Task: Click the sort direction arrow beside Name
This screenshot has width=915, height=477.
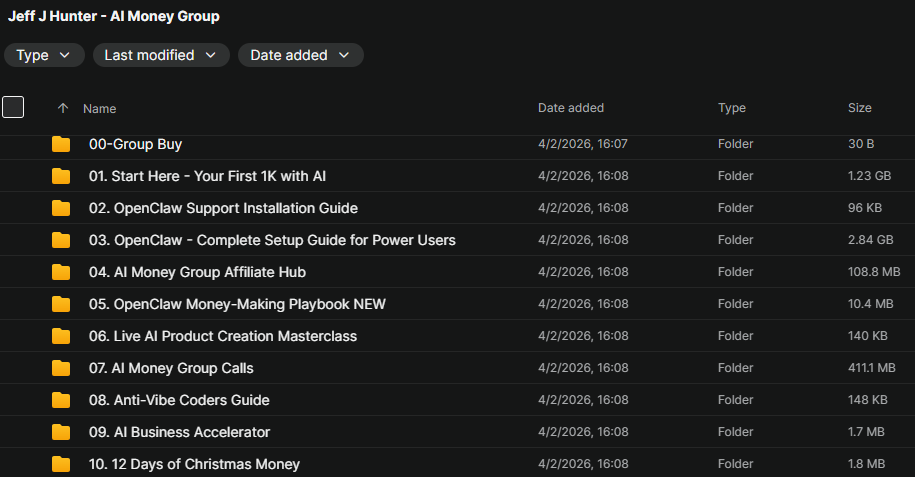Action: pyautogui.click(x=63, y=108)
